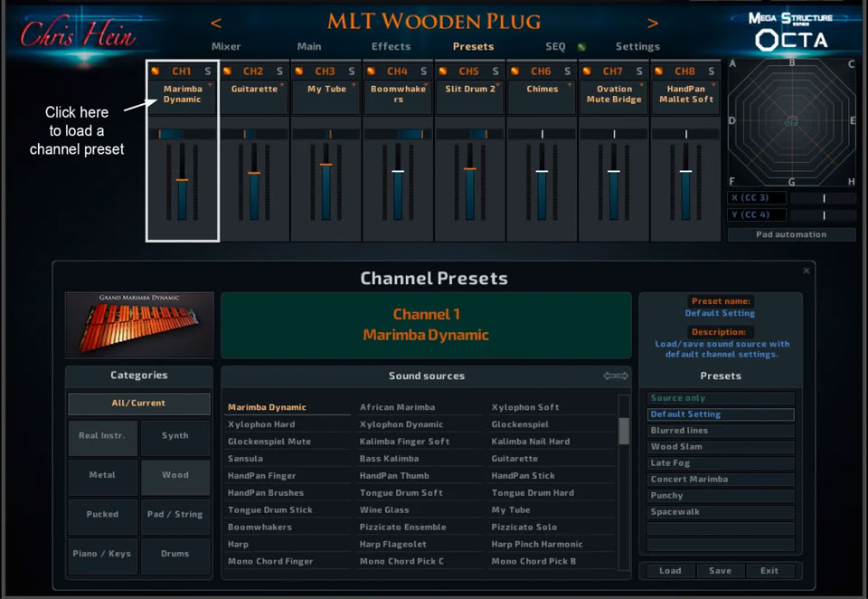868x599 pixels.
Task: Solo channel CH1 with S button
Action: coord(208,71)
